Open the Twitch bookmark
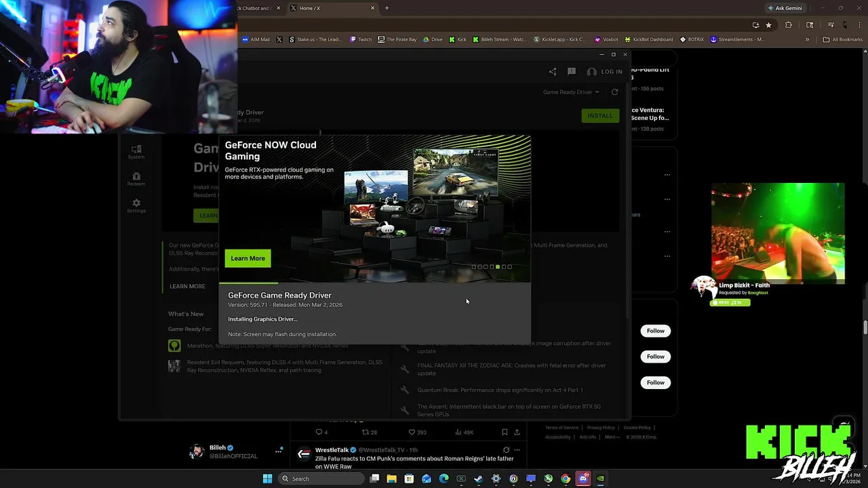This screenshot has width=868, height=488. [x=361, y=39]
